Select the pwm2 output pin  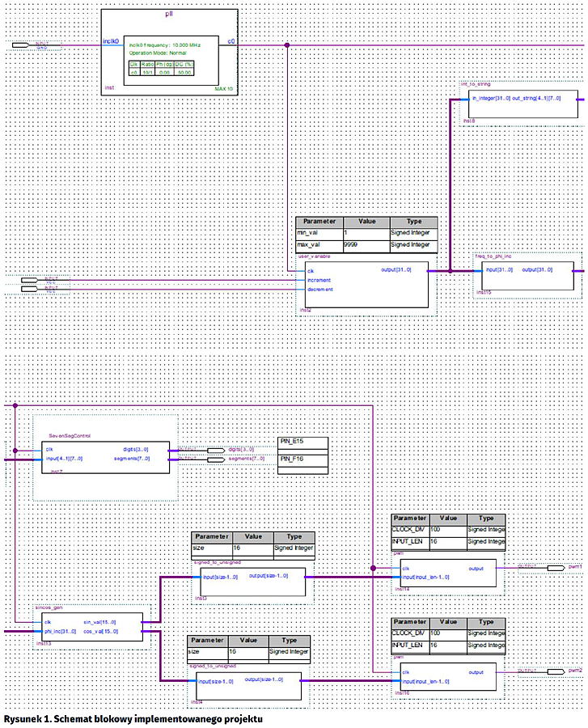pyautogui.click(x=555, y=671)
